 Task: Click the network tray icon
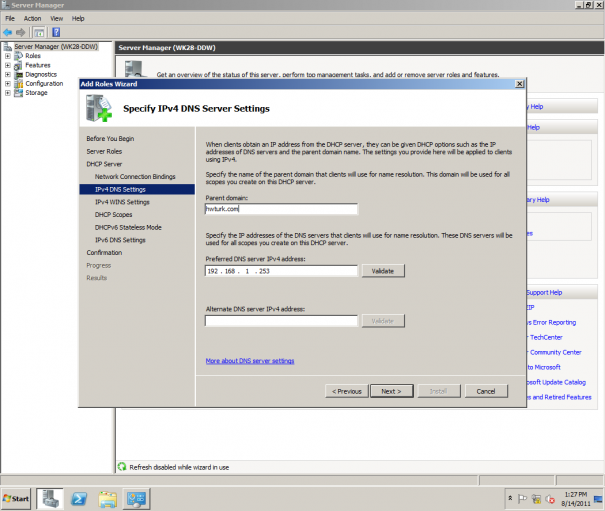536,499
